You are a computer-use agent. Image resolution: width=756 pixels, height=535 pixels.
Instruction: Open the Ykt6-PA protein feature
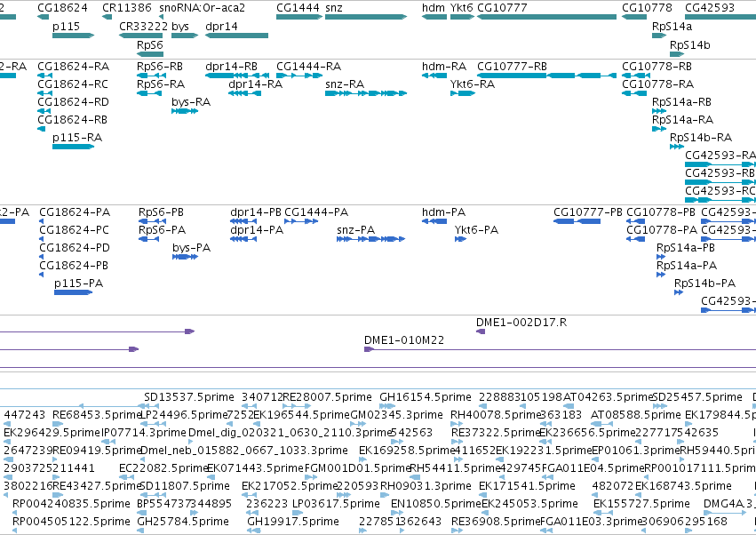(460, 239)
